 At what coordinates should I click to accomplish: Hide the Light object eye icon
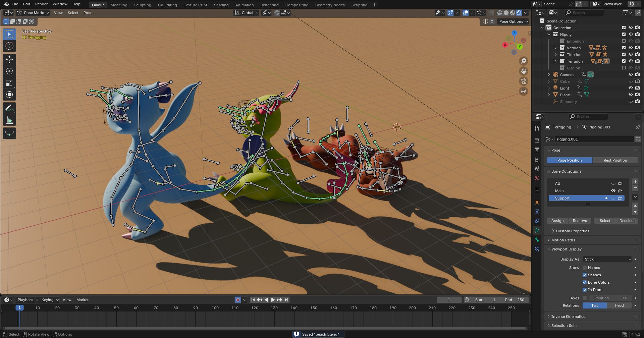pyautogui.click(x=631, y=88)
